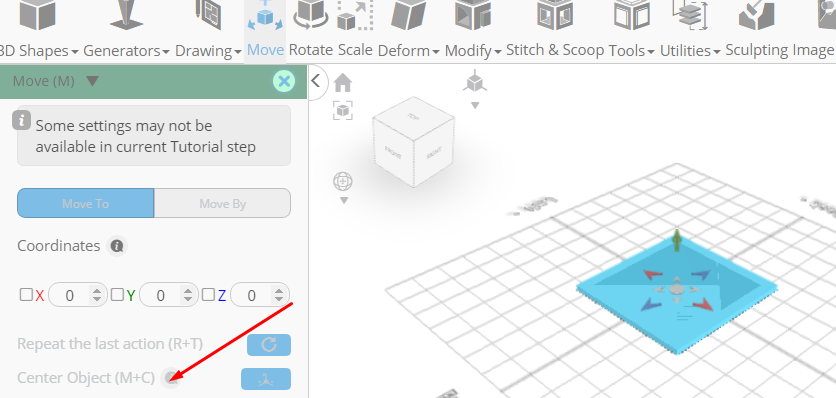Show the Center Object info tooltip icon
The height and width of the screenshot is (398, 836).
172,378
